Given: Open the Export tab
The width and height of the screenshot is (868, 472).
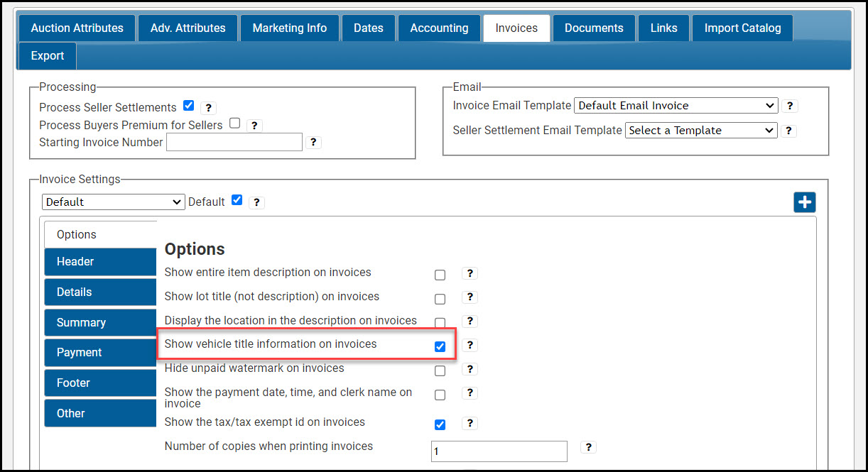Looking at the screenshot, I should [48, 56].
